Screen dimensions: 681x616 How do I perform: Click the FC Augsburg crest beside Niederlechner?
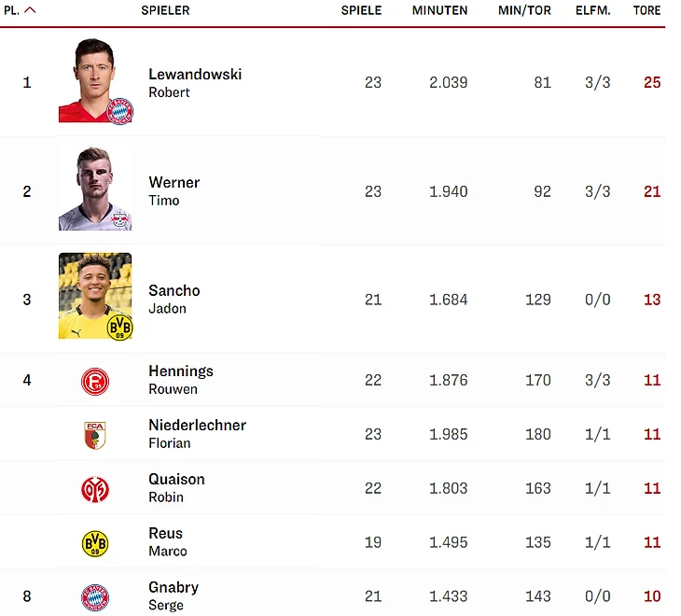pyautogui.click(x=95, y=435)
